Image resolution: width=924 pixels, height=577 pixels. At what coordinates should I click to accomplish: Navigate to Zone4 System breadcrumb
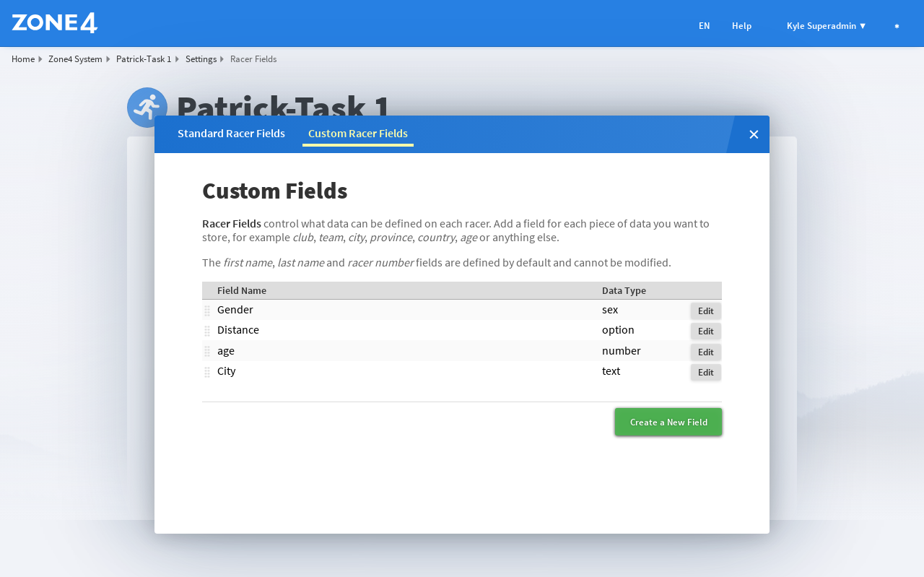[x=75, y=59]
